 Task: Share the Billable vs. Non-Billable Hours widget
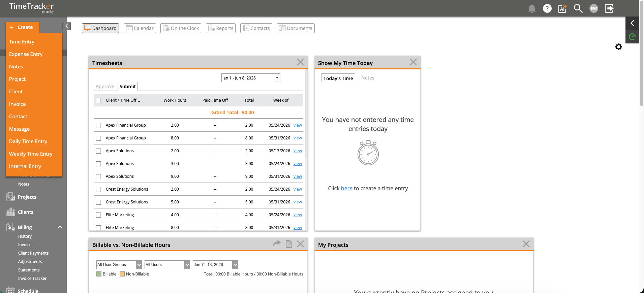277,243
